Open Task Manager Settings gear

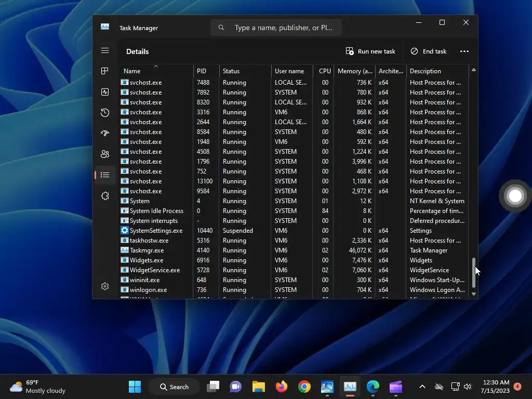pos(105,286)
